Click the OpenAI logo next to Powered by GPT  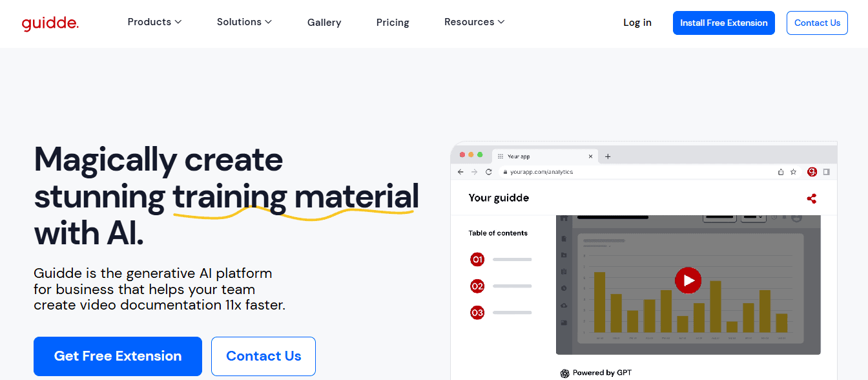[565, 373]
